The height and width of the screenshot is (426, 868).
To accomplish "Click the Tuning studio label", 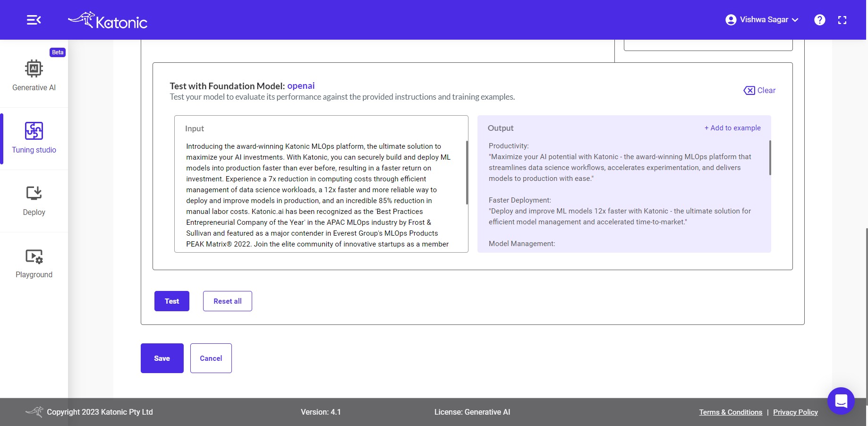I will pyautogui.click(x=34, y=150).
